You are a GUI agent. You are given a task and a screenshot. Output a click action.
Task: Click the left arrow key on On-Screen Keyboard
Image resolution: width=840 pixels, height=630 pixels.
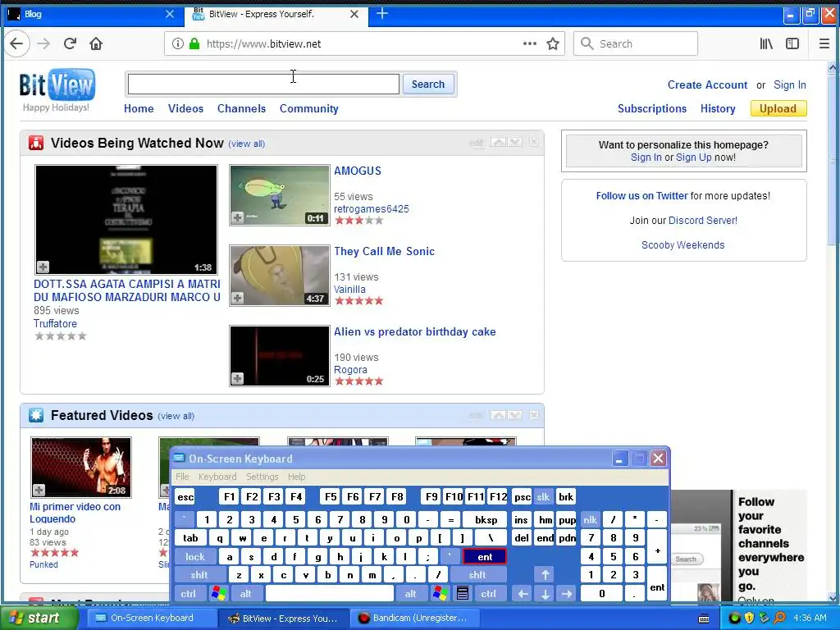(x=523, y=594)
